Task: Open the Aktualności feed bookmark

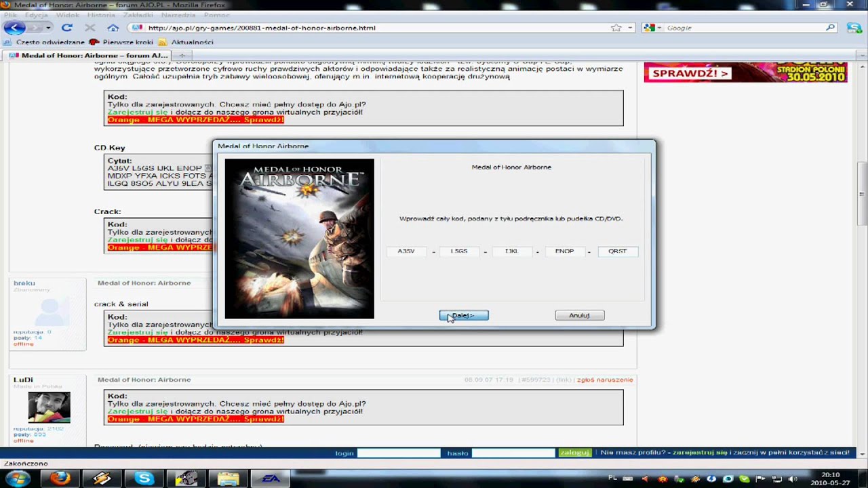Action: tap(186, 42)
